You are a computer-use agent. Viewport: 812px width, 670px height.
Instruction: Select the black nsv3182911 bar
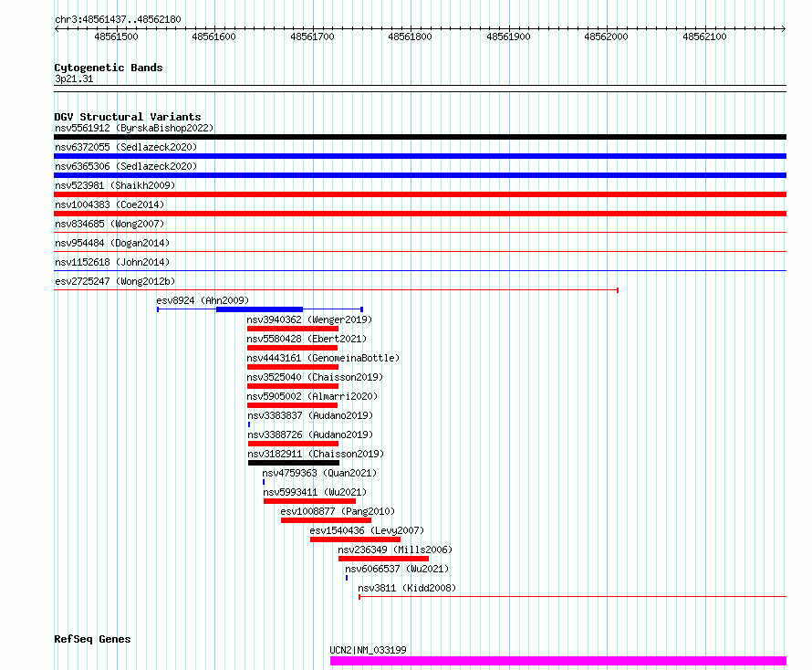294,463
